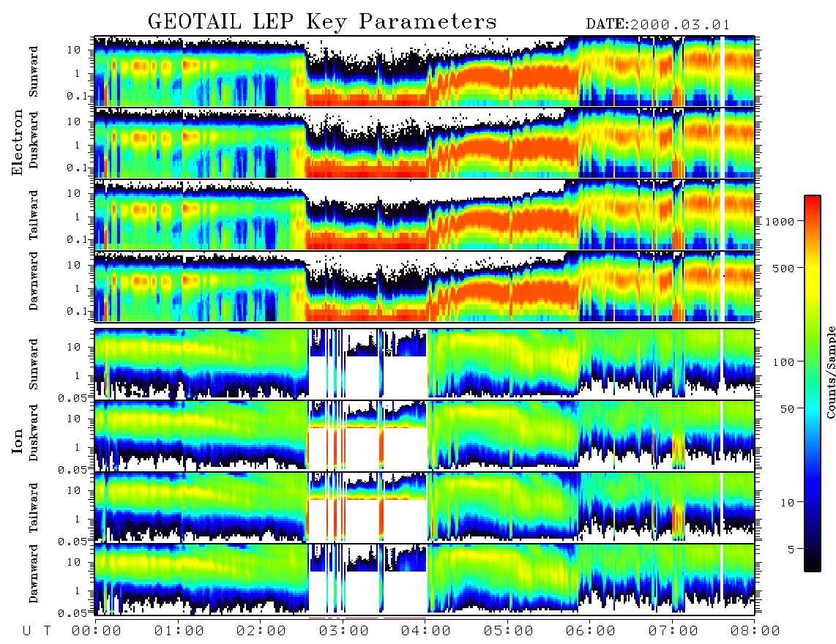Select the 500 colorbar tick label
836x644 pixels.
tap(783, 268)
